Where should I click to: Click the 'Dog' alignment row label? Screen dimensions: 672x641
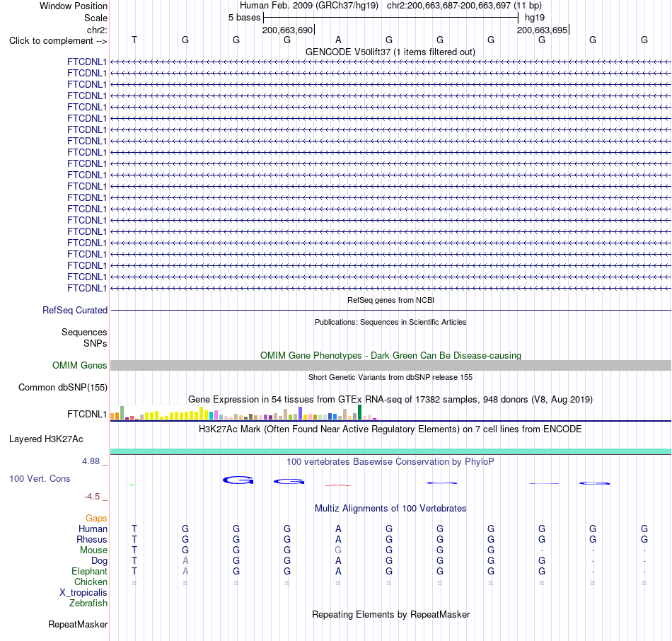(x=100, y=561)
